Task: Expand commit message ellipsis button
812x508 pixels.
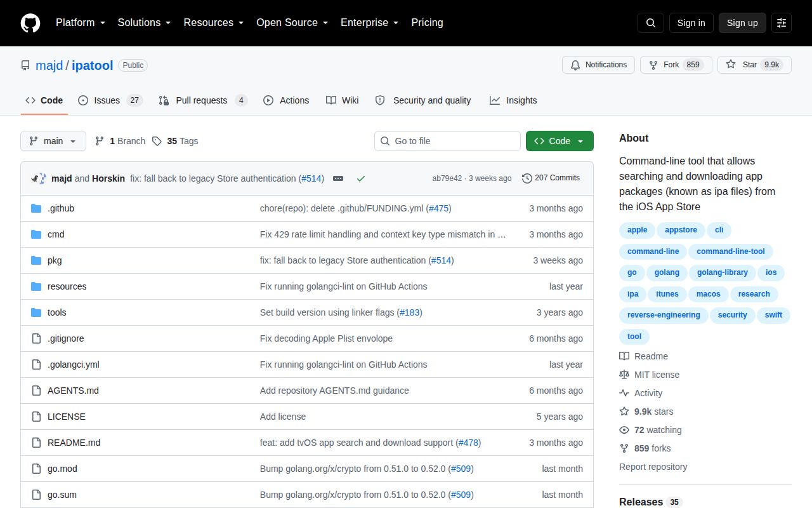Action: tap(338, 178)
